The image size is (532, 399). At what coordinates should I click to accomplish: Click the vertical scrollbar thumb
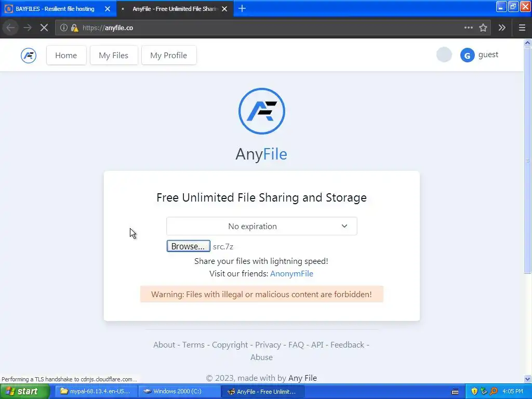tap(528, 160)
